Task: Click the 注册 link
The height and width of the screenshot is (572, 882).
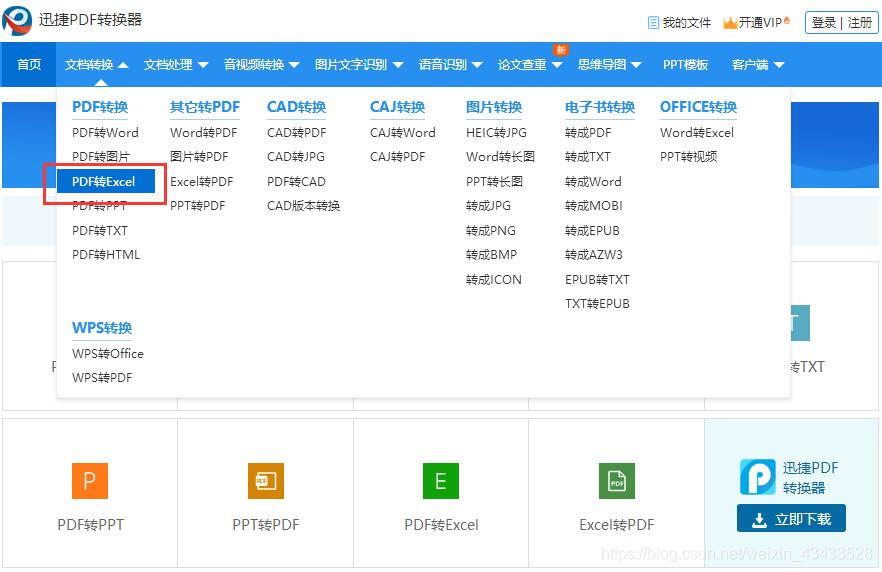Action: tap(860, 23)
